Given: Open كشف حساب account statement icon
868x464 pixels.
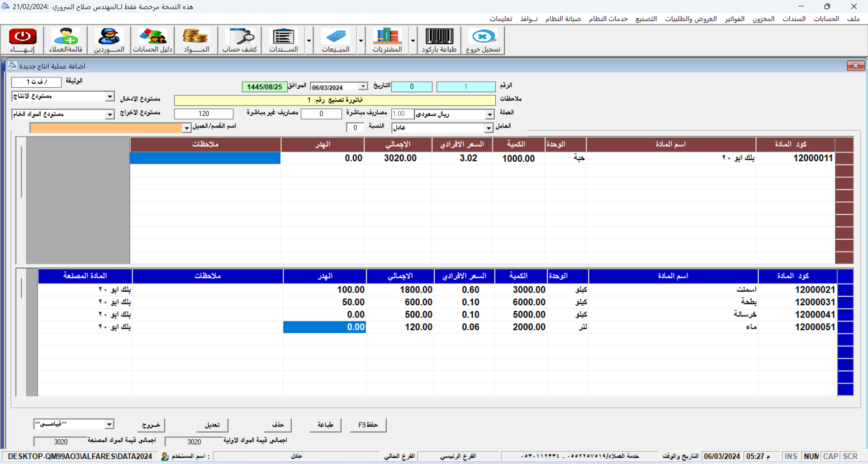Looking at the screenshot, I should click(240, 40).
